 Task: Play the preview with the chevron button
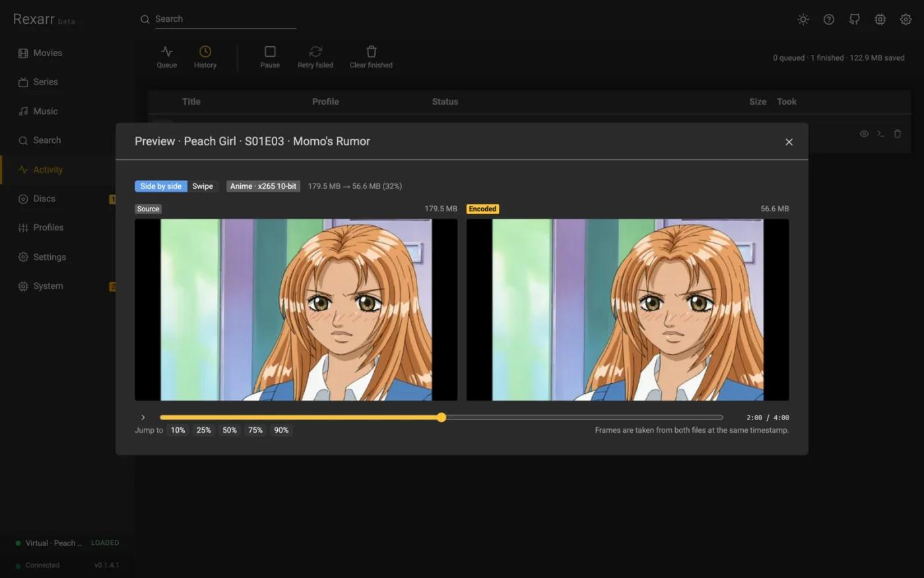tap(143, 417)
